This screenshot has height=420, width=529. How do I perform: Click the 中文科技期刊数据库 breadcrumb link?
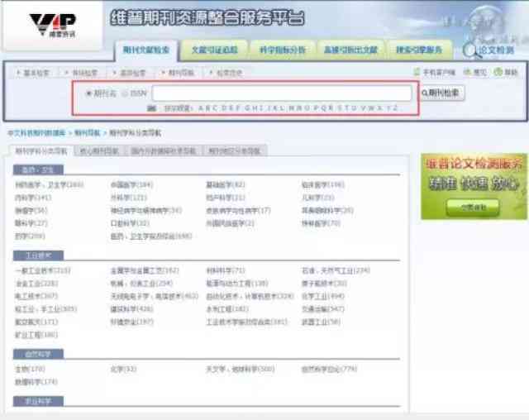36,133
